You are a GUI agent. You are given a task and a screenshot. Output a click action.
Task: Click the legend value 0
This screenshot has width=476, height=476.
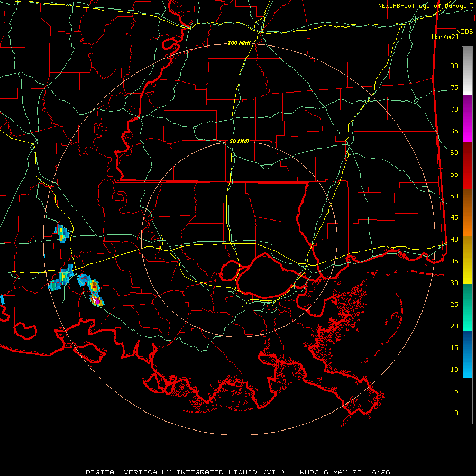click(456, 413)
